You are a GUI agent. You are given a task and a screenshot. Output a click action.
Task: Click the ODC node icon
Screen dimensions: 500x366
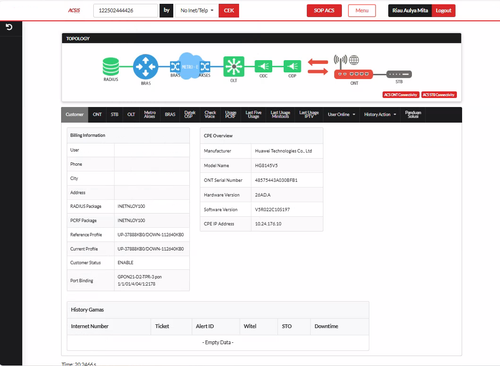point(263,66)
